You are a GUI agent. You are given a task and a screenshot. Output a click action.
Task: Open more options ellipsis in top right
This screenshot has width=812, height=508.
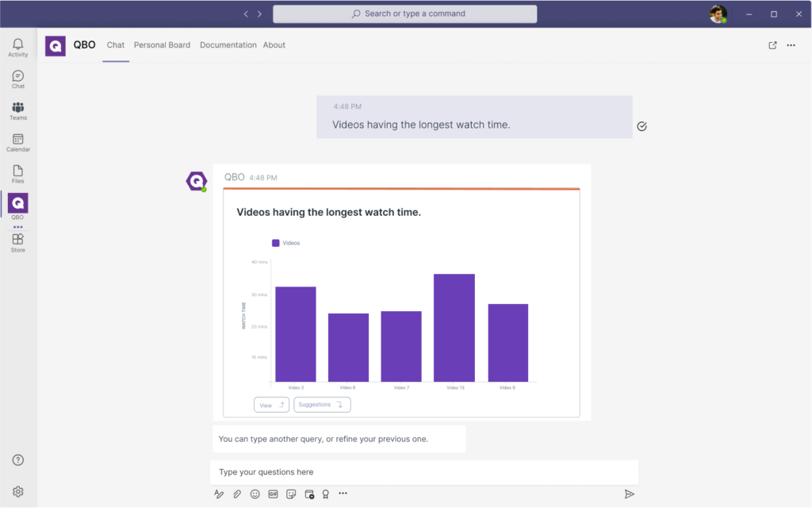(791, 45)
